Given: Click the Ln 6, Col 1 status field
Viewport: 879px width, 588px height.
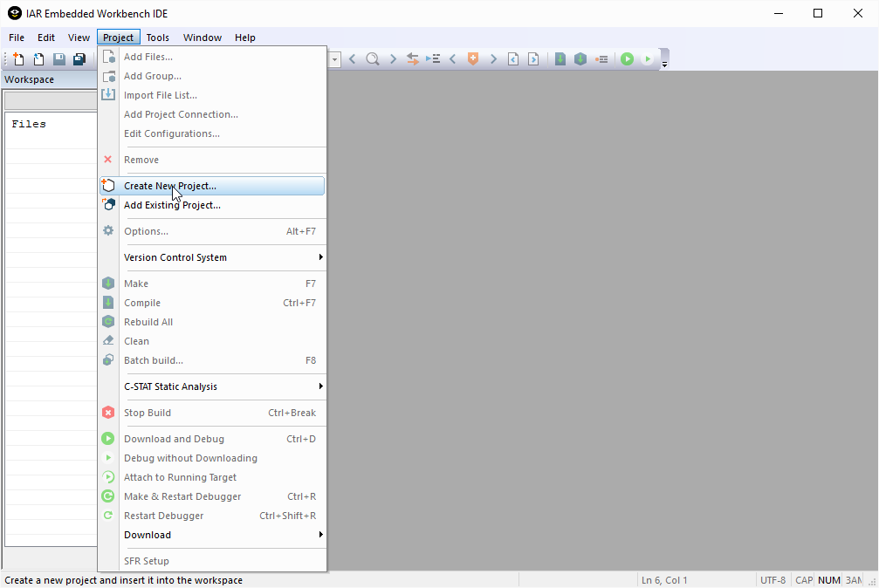Looking at the screenshot, I should tap(664, 580).
